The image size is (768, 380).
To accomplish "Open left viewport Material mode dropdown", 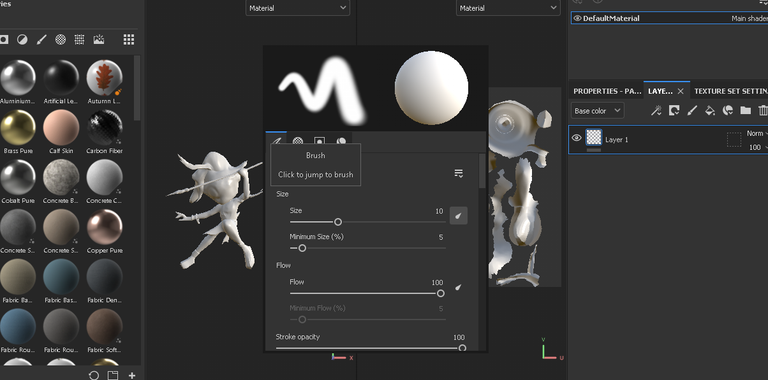I will [x=297, y=8].
